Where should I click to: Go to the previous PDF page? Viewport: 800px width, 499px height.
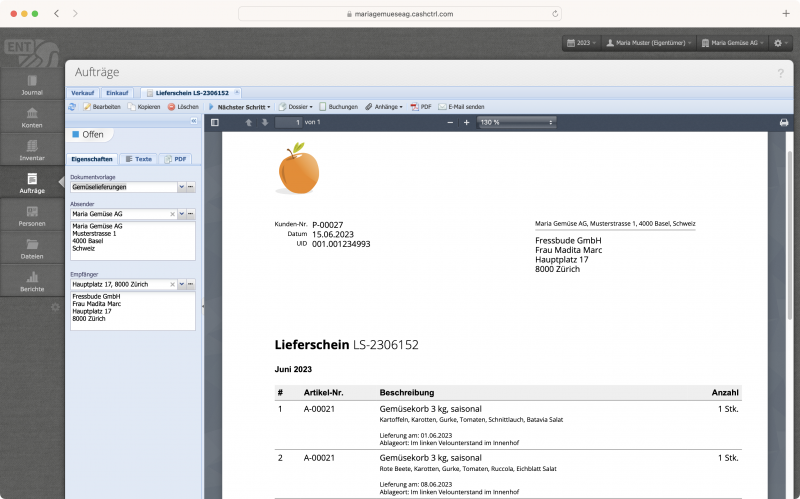click(248, 122)
